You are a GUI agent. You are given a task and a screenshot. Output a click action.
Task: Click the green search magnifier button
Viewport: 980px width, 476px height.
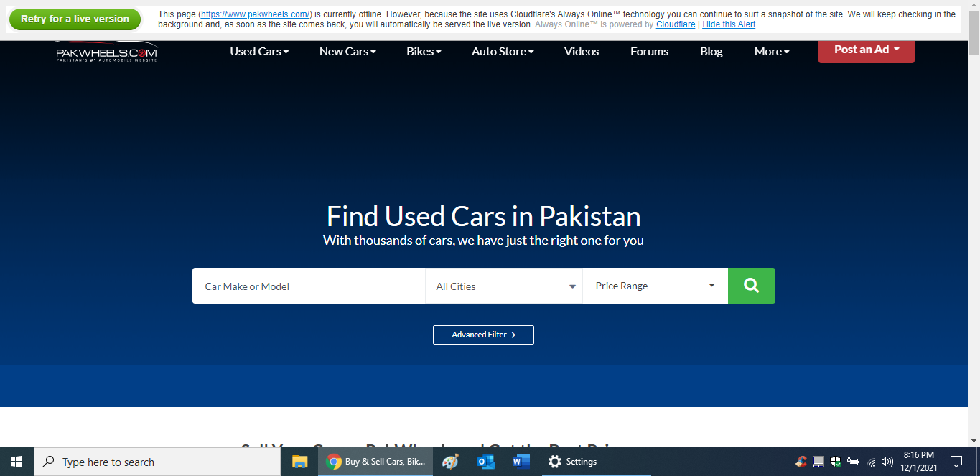[751, 286]
